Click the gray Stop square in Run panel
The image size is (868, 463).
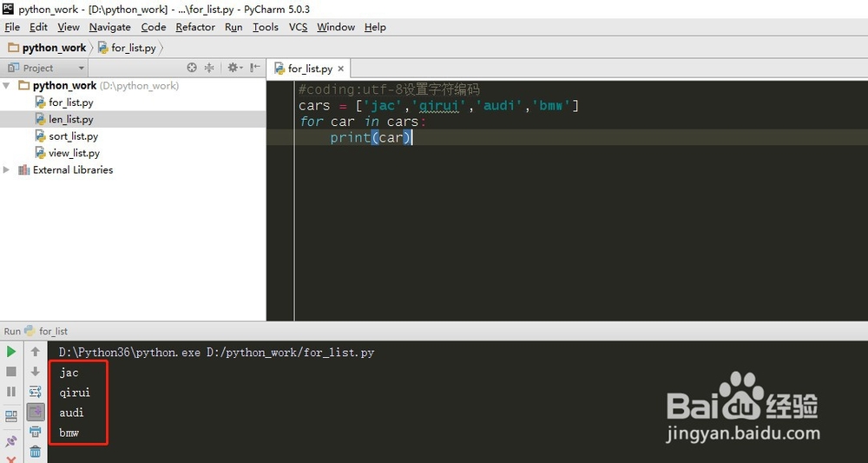[x=11, y=372]
